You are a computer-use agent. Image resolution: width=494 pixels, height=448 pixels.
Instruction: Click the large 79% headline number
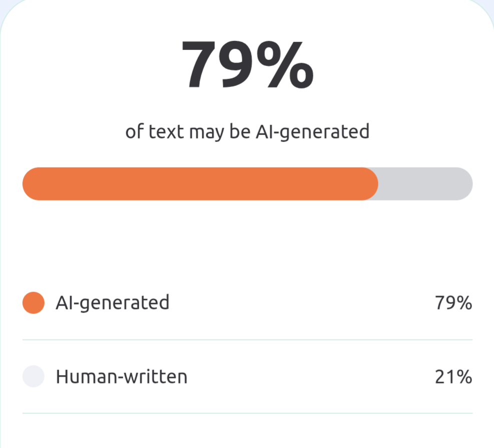247,64
